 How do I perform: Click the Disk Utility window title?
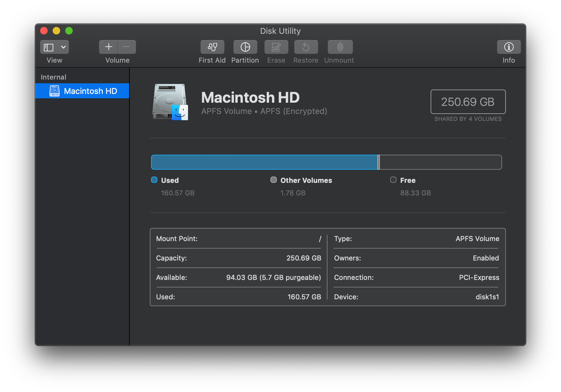tap(280, 31)
